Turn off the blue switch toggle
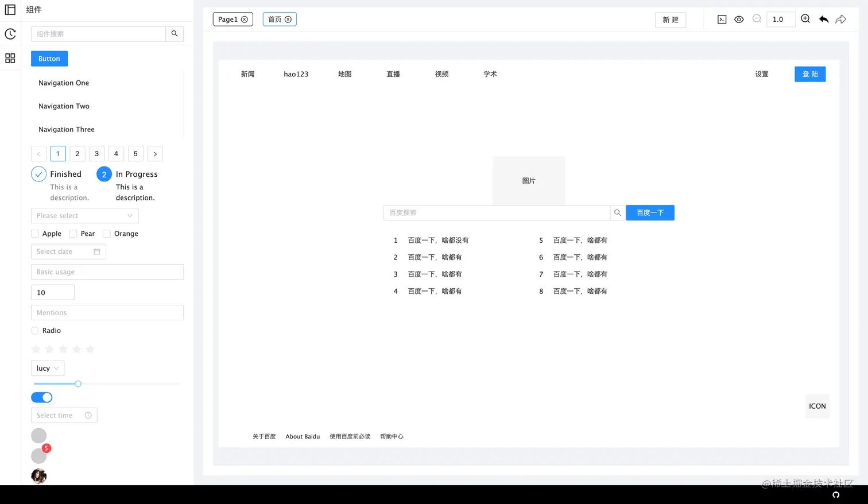The height and width of the screenshot is (504, 868). 41,397
